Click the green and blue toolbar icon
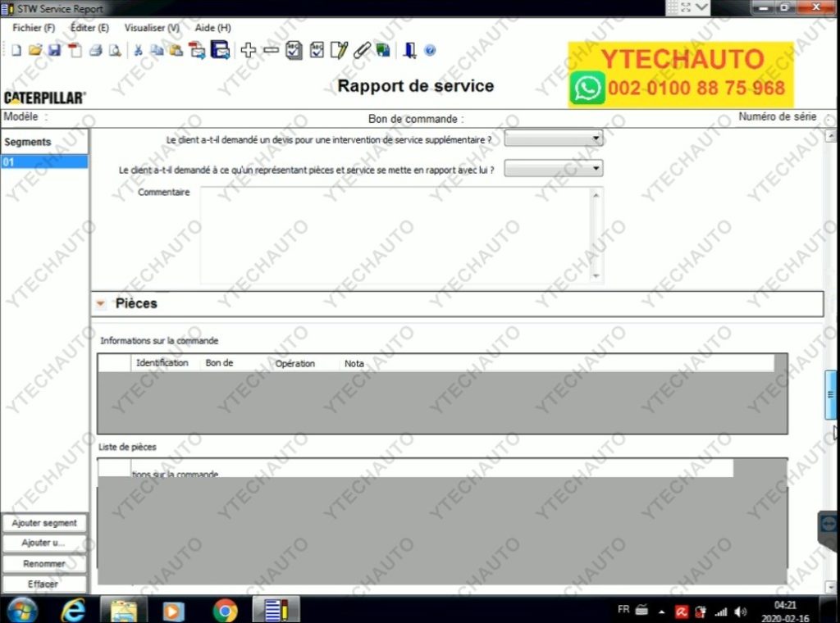This screenshot has height=623, width=840. (x=383, y=50)
